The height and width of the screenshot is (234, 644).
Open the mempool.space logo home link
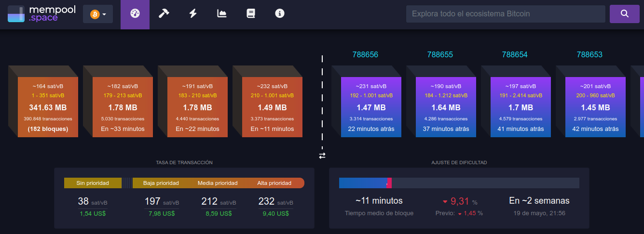(42, 14)
